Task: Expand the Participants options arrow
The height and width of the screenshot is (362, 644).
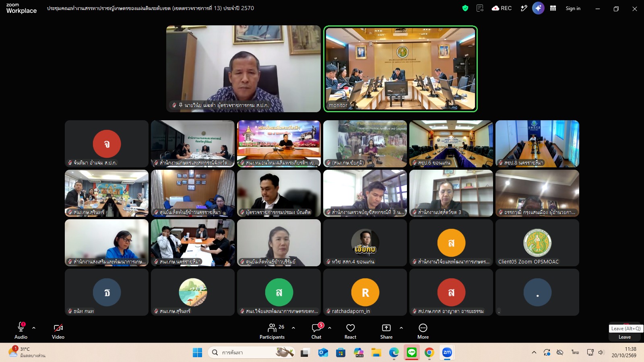Action: pos(293,328)
